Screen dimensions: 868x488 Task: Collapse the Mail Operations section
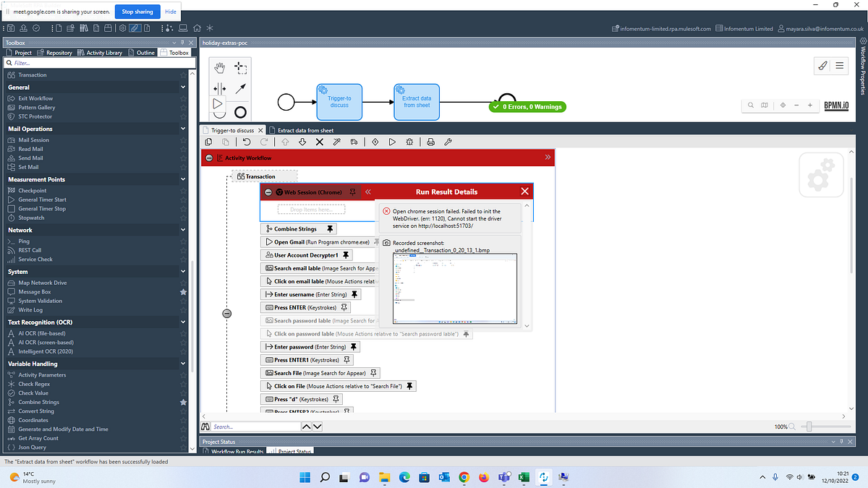[184, 130]
